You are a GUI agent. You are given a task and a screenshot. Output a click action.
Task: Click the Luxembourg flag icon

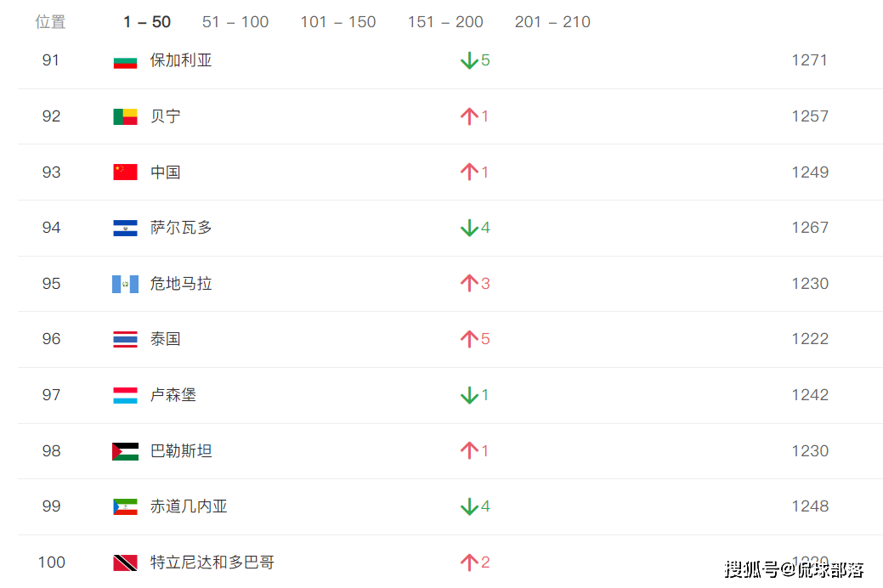125,395
